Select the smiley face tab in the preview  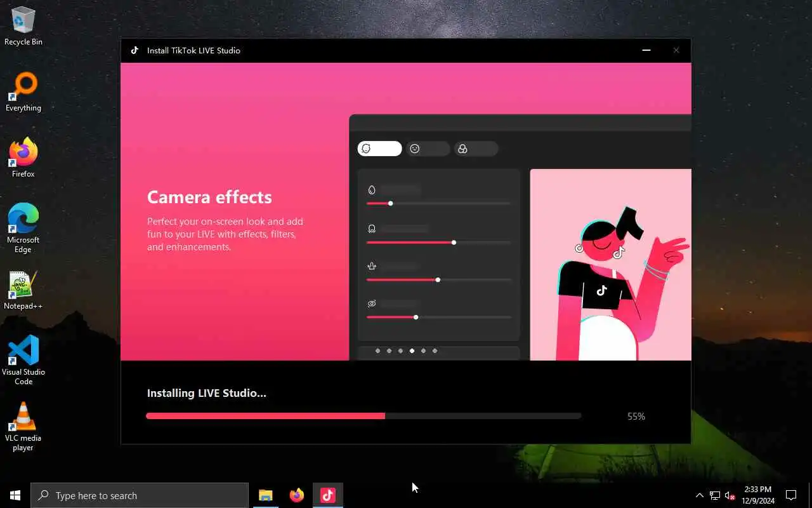428,149
